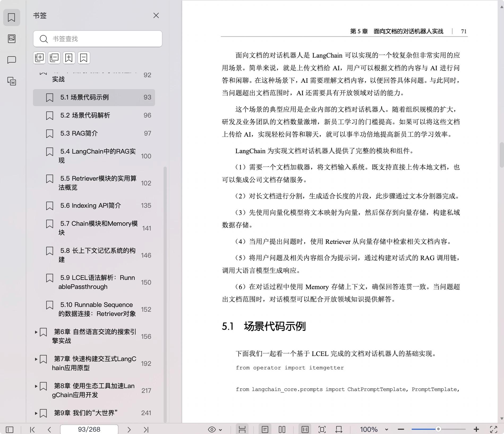The image size is (504, 434).
Task: Open the bookmarks panel icon in sidebar
Action: 11,18
